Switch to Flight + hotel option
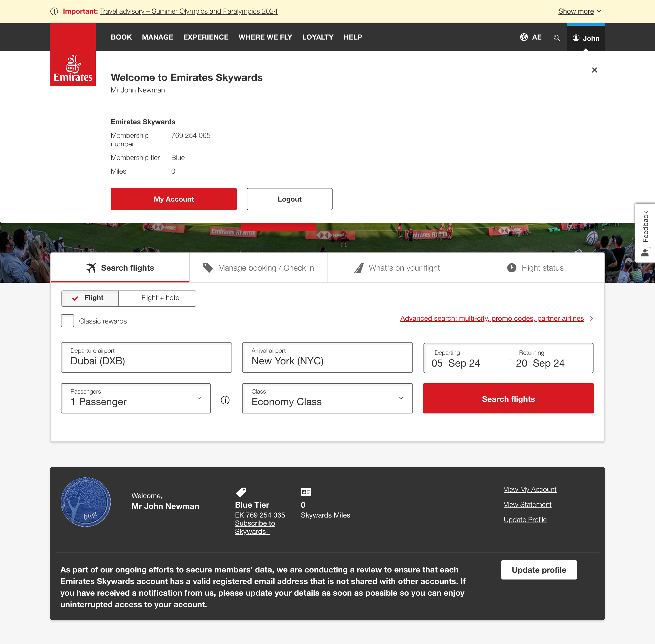The width and height of the screenshot is (655, 644). (x=161, y=298)
